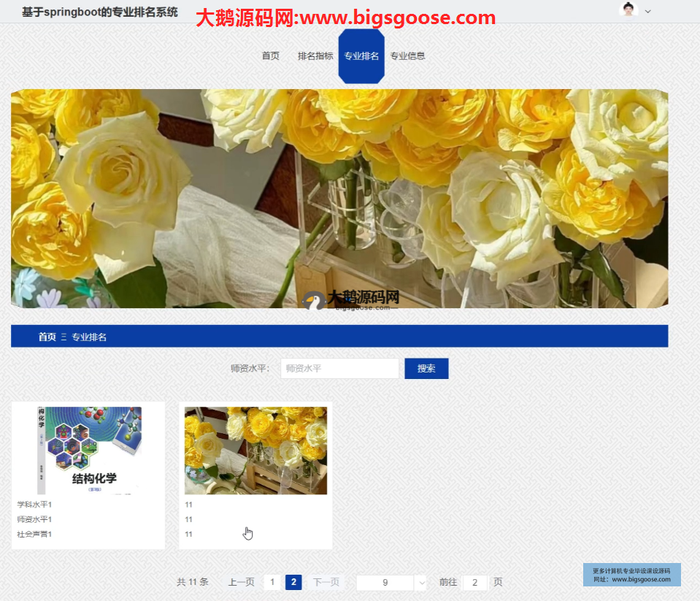Viewport: 700px width, 601px height.
Task: Click the user avatar in the header
Action: [x=628, y=9]
